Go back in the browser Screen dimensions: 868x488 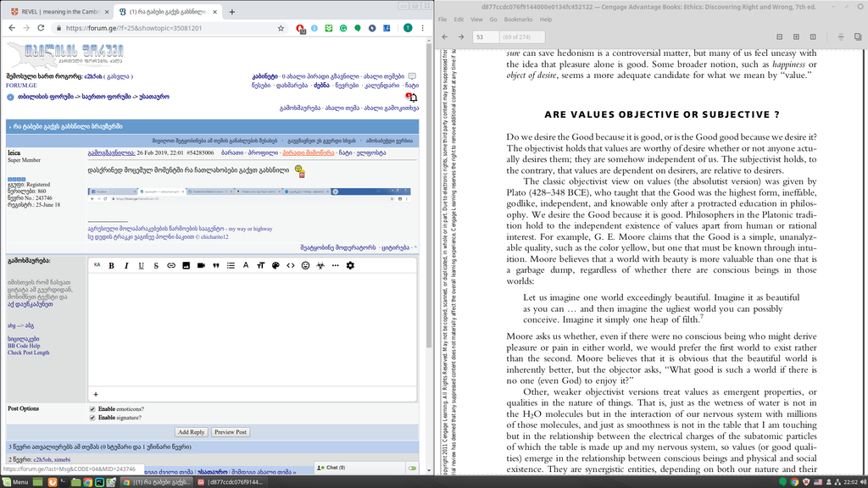pyautogui.click(x=12, y=28)
